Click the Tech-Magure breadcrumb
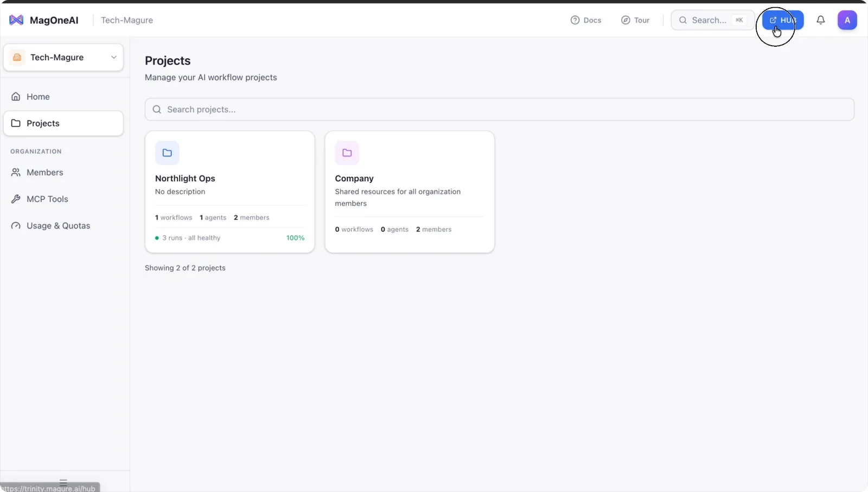The image size is (868, 492). tap(127, 20)
